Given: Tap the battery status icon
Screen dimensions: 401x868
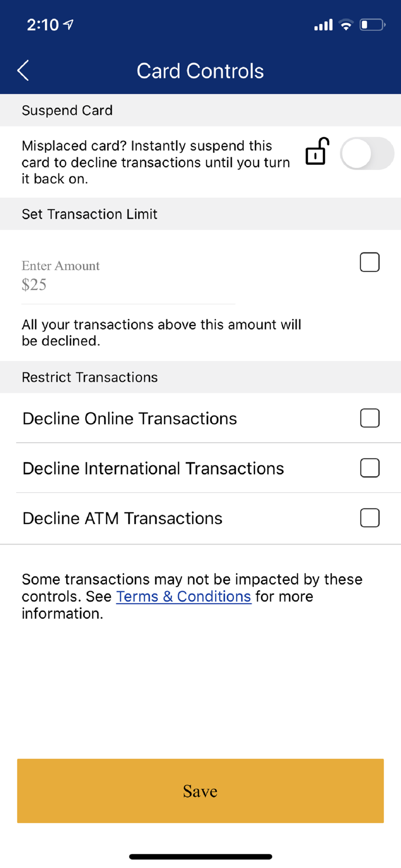Looking at the screenshot, I should [x=373, y=25].
